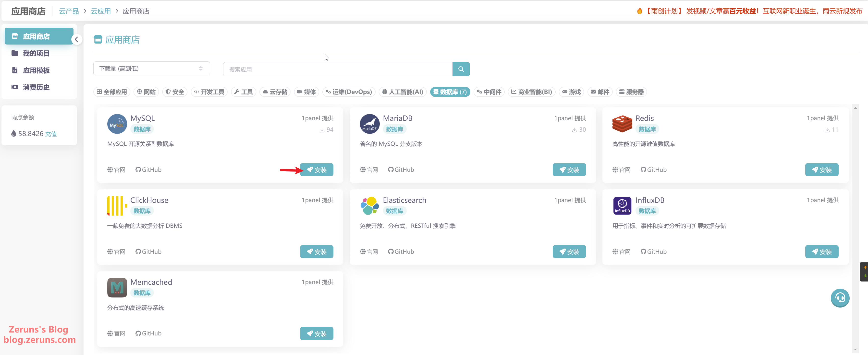This screenshot has width=868, height=355.
Task: Click the magnifier search button
Action: [x=461, y=69]
